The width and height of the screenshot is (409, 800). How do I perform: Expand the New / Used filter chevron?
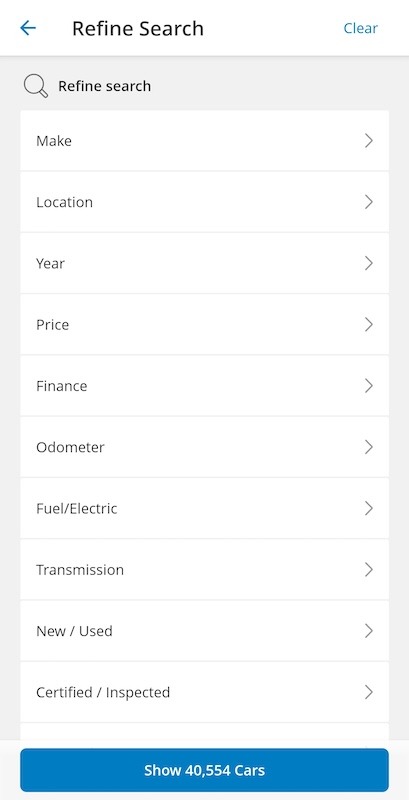click(369, 631)
